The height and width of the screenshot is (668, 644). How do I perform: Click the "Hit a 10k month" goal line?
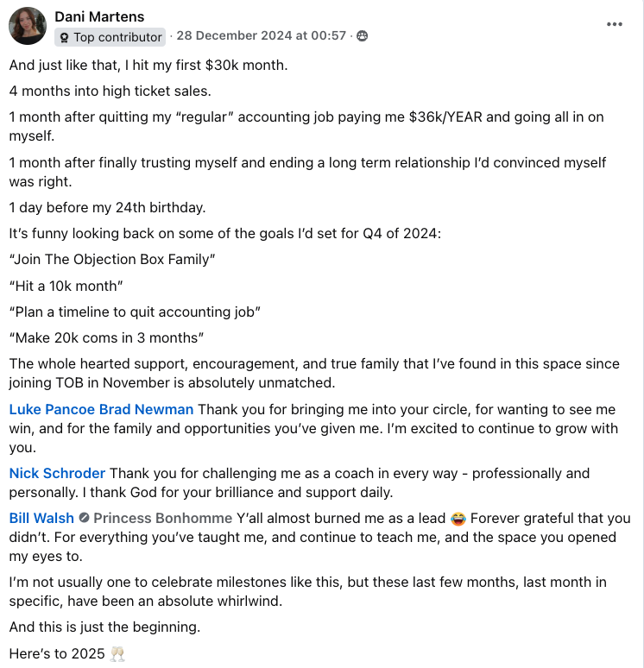66,286
